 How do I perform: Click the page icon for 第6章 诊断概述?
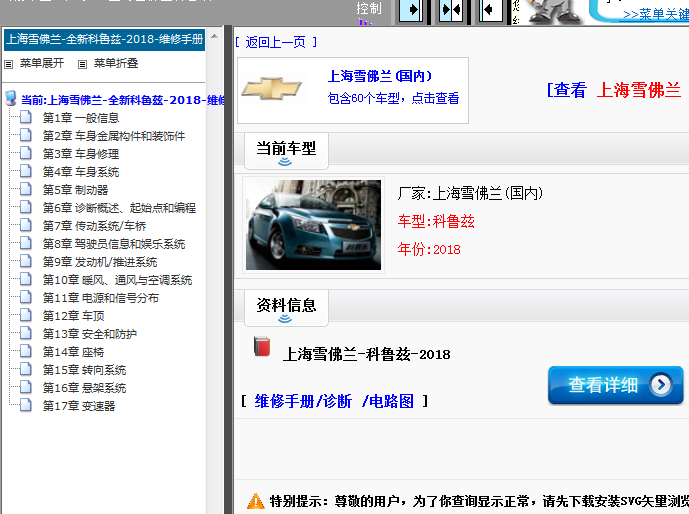(26, 207)
